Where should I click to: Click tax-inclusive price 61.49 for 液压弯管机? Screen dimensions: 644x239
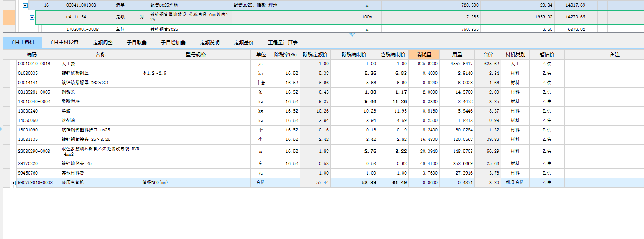(393, 182)
